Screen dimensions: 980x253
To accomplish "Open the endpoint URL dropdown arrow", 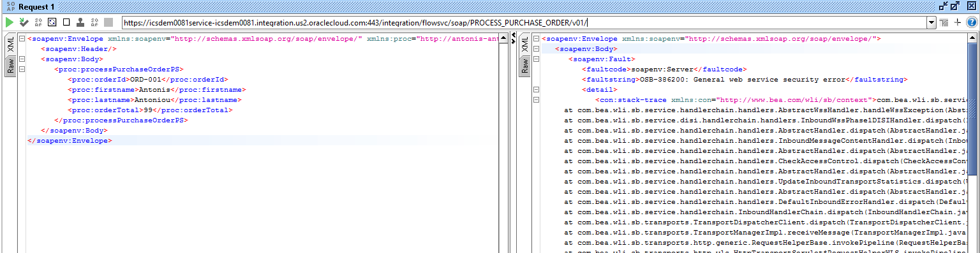I will pos(932,22).
